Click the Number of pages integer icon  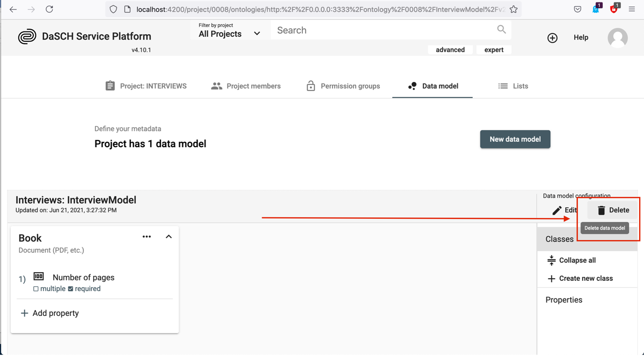(38, 276)
